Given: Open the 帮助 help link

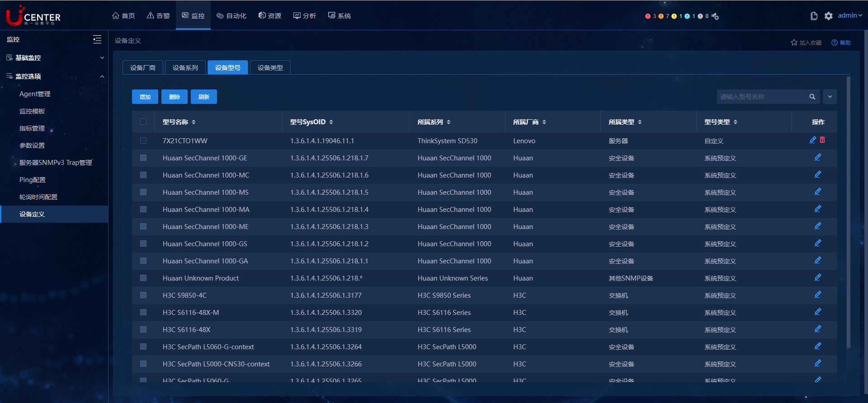Looking at the screenshot, I should pos(841,42).
